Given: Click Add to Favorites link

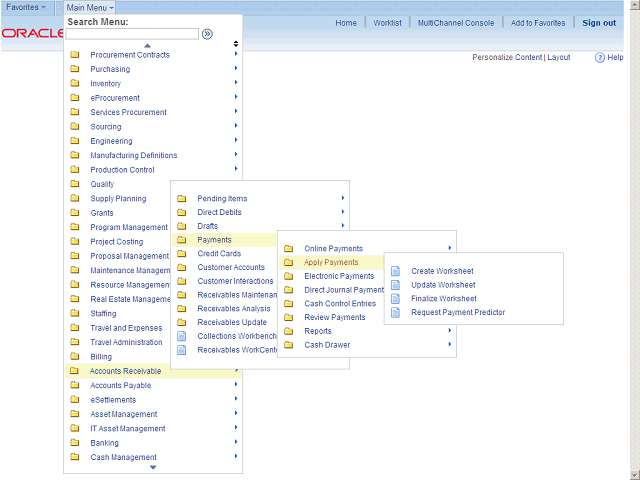Looking at the screenshot, I should point(538,23).
